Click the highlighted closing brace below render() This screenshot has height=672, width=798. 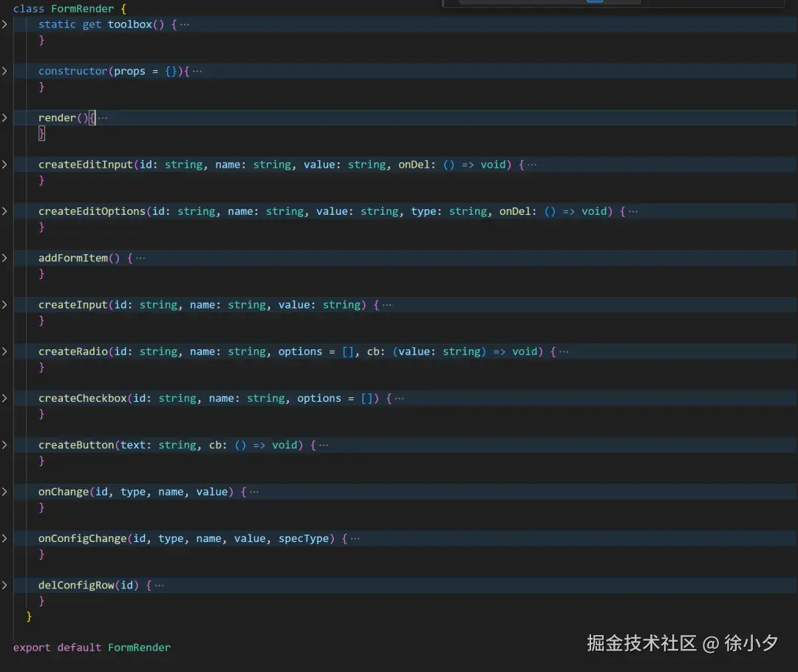41,134
